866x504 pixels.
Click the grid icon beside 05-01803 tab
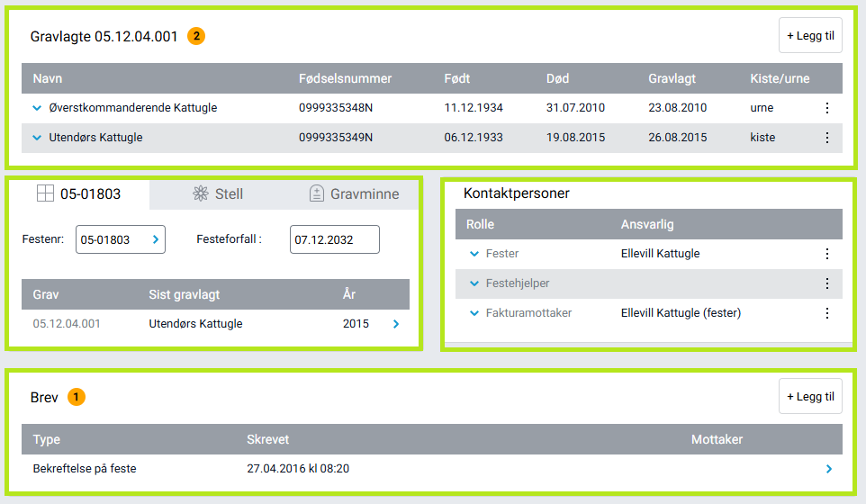pos(45,193)
